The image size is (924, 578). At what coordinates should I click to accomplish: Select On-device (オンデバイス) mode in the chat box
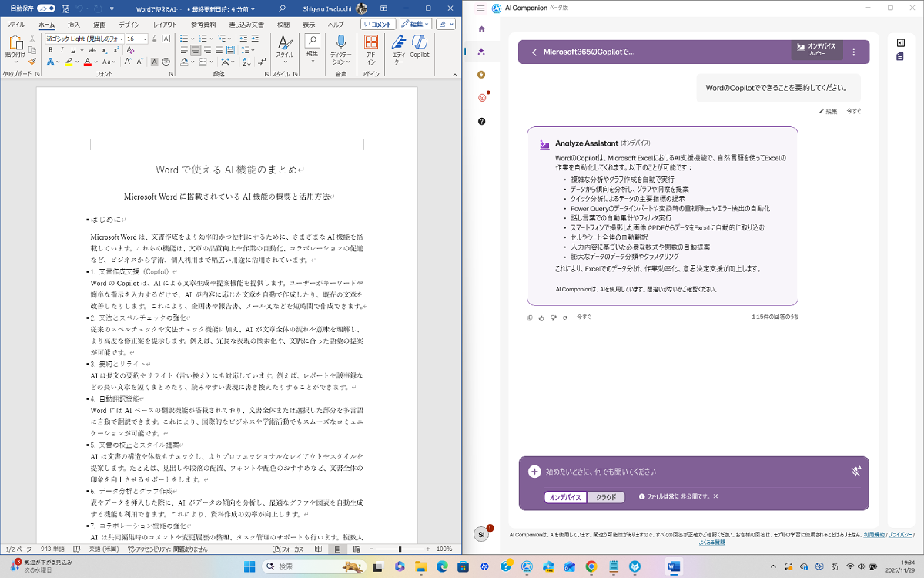pyautogui.click(x=564, y=497)
